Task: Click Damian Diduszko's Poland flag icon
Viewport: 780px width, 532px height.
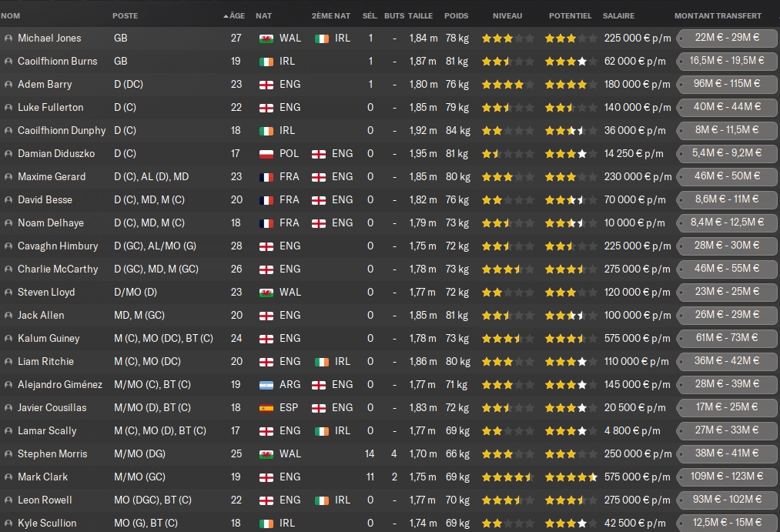Action: click(266, 154)
